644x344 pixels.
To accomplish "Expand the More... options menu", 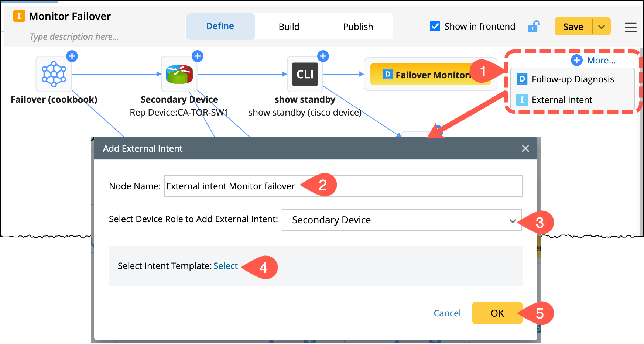I will pyautogui.click(x=594, y=60).
